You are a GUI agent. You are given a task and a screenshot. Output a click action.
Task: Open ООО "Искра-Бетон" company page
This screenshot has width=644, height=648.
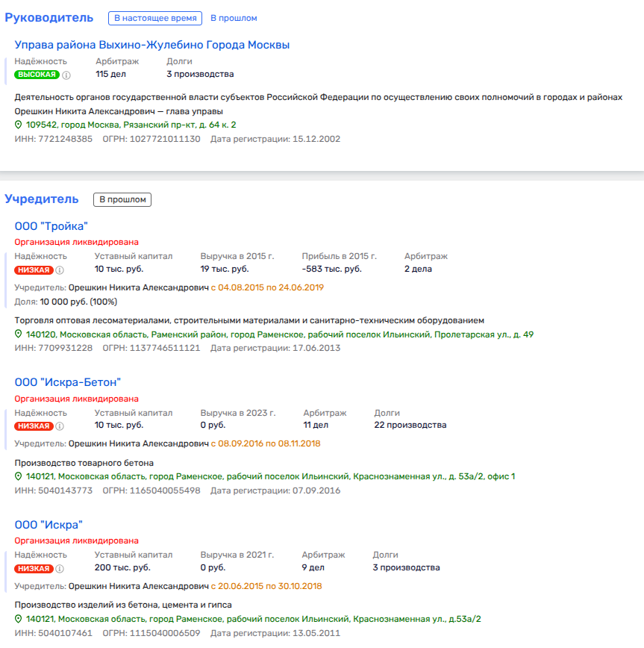pos(68,382)
